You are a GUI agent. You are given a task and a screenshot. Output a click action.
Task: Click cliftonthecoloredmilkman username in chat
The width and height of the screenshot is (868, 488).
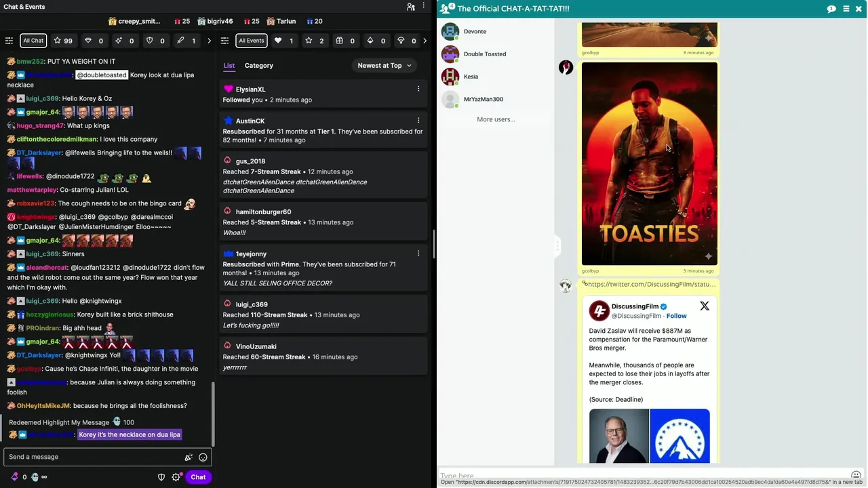pyautogui.click(x=57, y=139)
